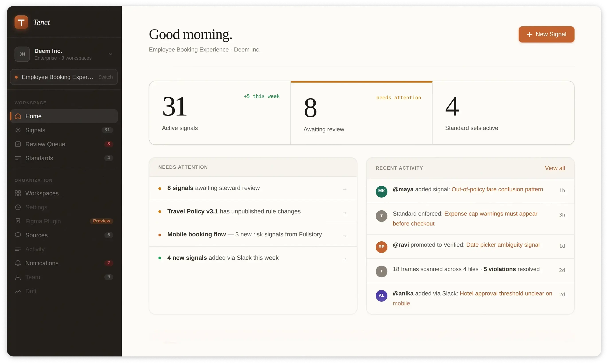Open Standards in the sidebar menu
Image resolution: width=608 pixels, height=364 pixels.
tap(39, 158)
